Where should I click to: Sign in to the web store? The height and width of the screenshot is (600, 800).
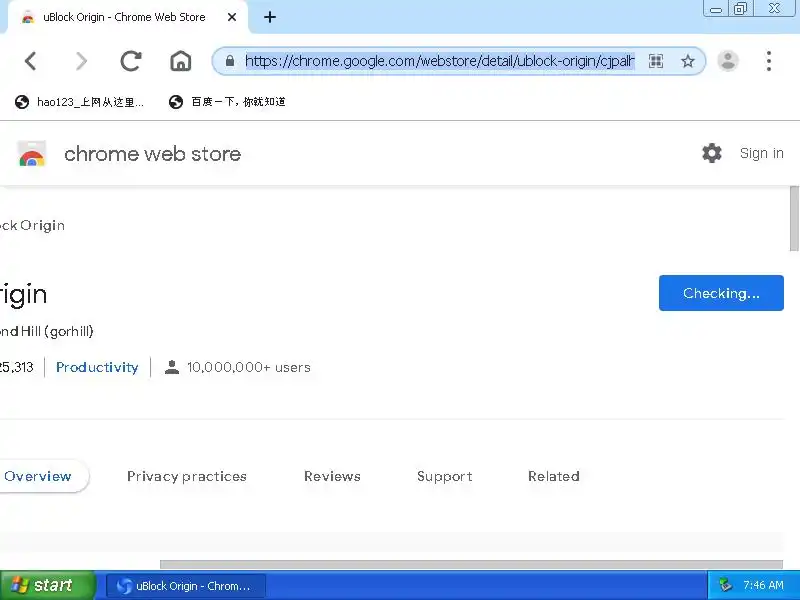761,153
